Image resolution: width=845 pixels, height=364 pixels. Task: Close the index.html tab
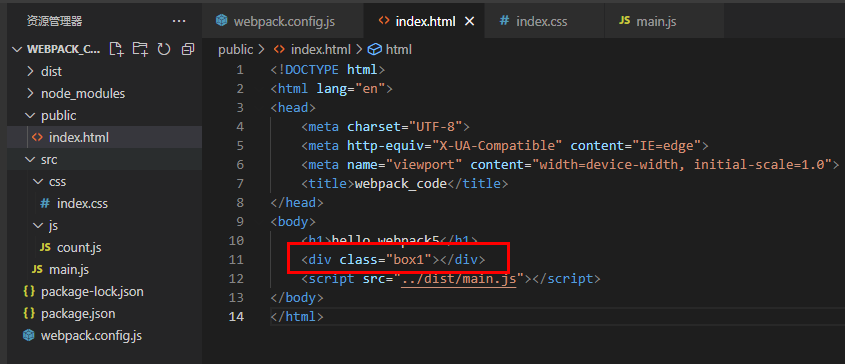click(469, 21)
